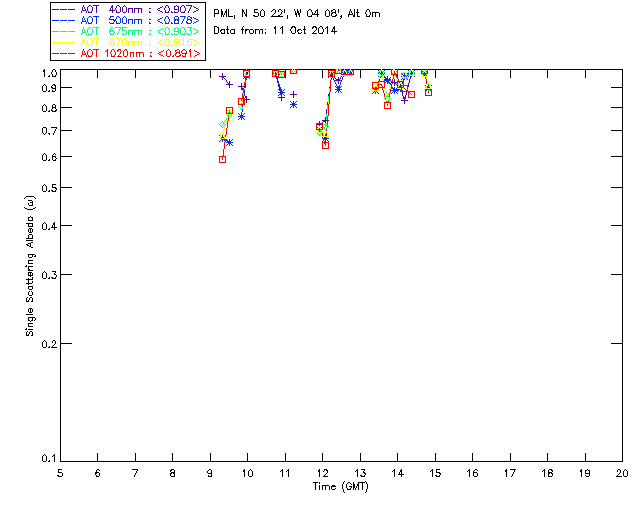Click the lowest red square marker near 9 GMT
Viewport: 640px width, 512px height.
222,159
